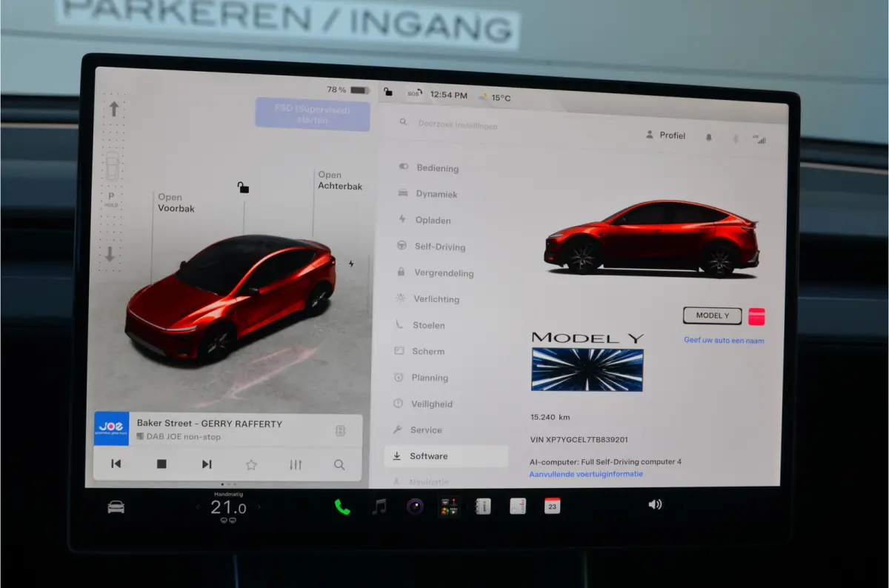Open the camera app in the dock
The height and width of the screenshot is (588, 889).
pyautogui.click(x=415, y=507)
